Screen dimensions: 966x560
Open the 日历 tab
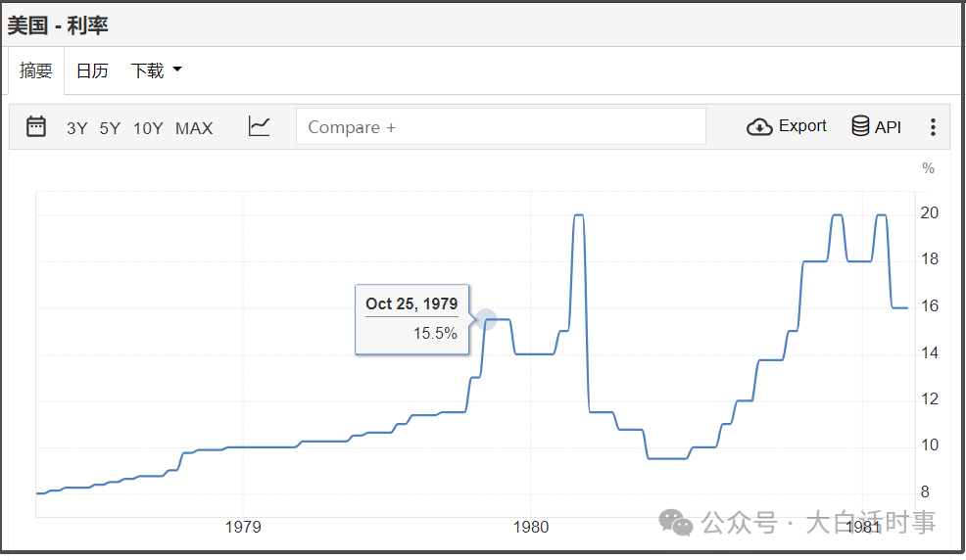(x=92, y=70)
